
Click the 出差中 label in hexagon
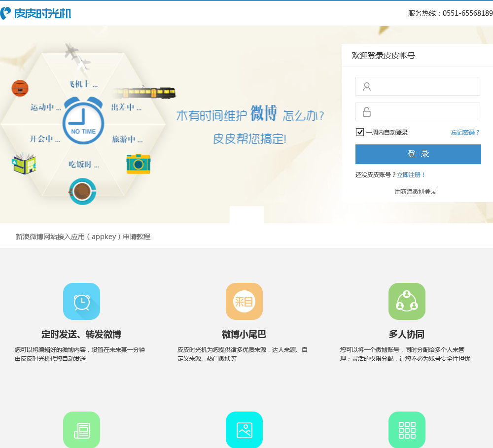[x=126, y=107]
